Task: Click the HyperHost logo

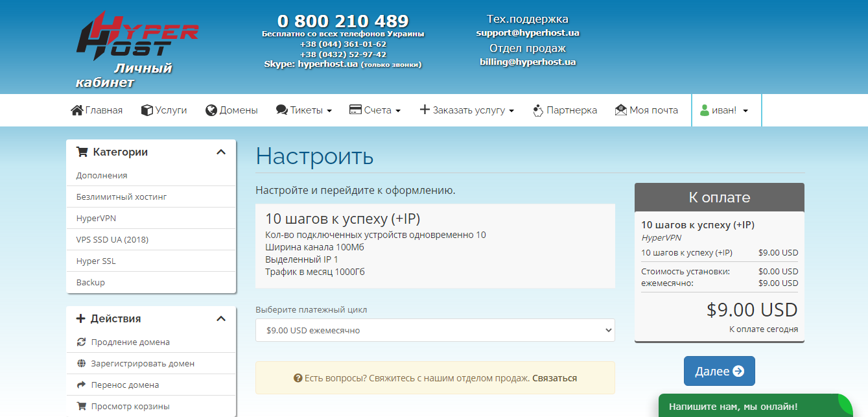Action: (x=137, y=35)
